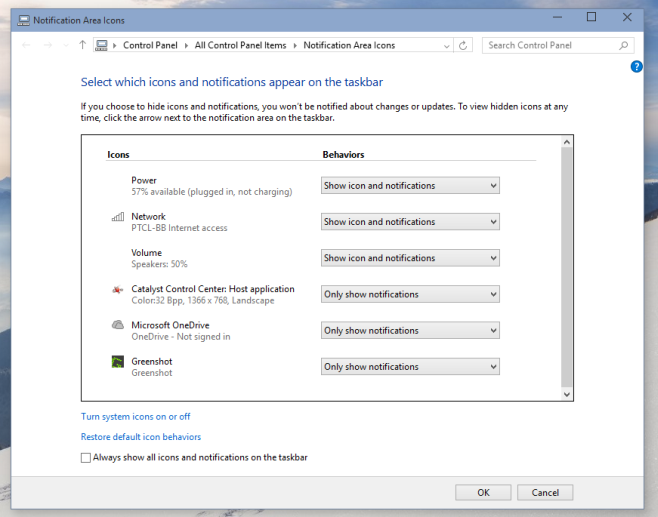Click the scroll up arrow of the list
The height and width of the screenshot is (517, 658).
567,142
